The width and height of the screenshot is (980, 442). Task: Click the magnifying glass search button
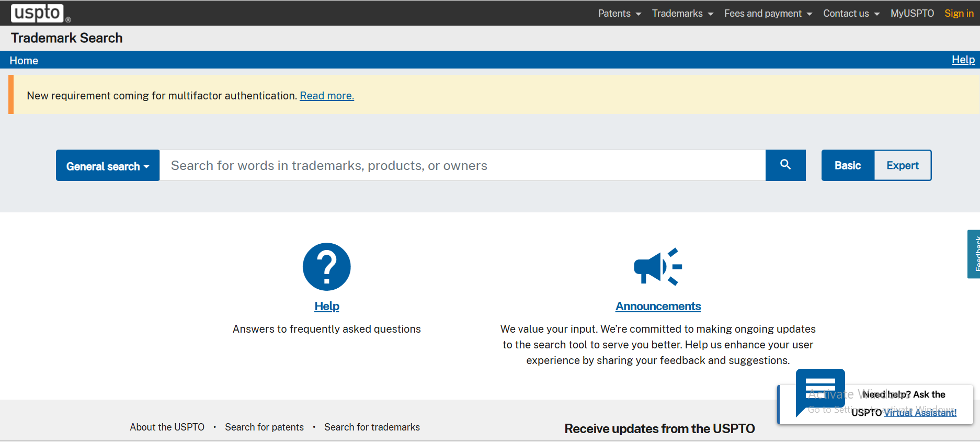(785, 165)
